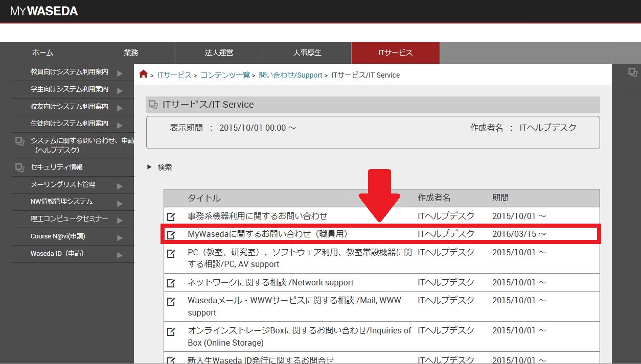
Task: Switch to the 業務 tab
Action: [x=131, y=53]
